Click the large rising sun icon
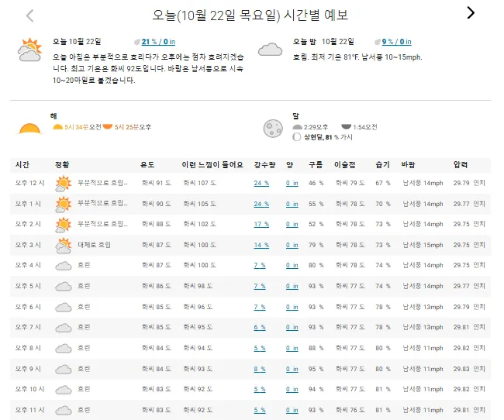The width and height of the screenshot is (504, 420). point(29,129)
